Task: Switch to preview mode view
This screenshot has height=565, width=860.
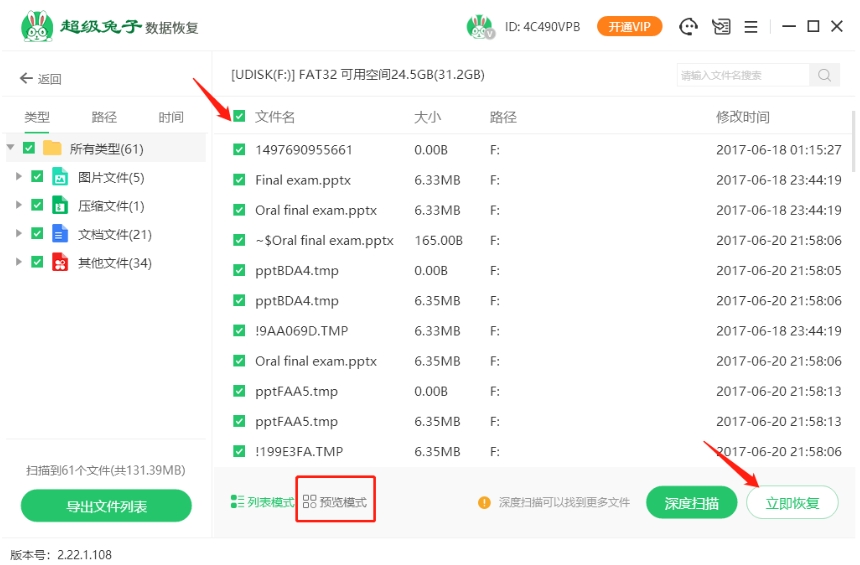Action: tap(335, 502)
